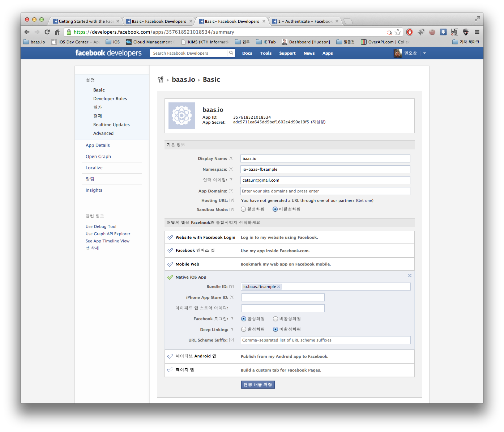Click the search magnifier icon in Facebook header
This screenshot has height=432, width=504.
(231, 53)
